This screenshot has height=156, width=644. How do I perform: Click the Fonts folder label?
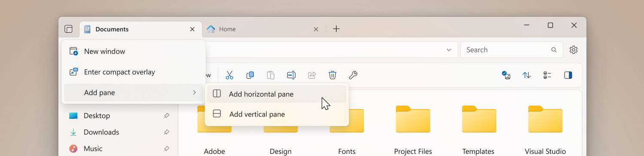[x=347, y=151]
